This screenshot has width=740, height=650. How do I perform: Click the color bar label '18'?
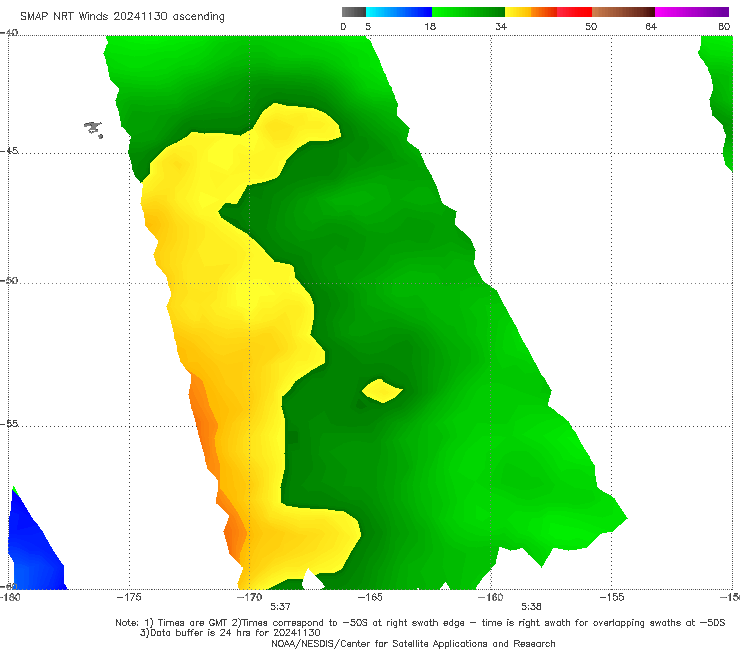click(x=430, y=26)
